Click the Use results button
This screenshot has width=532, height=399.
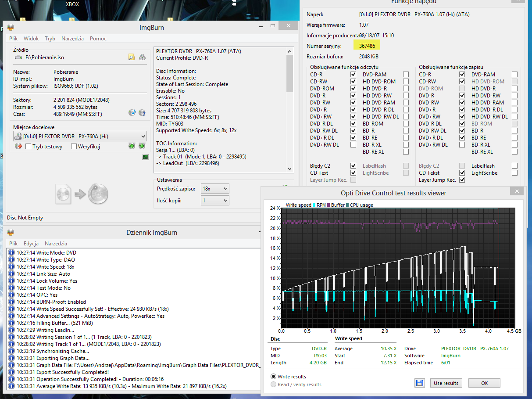tap(446, 383)
